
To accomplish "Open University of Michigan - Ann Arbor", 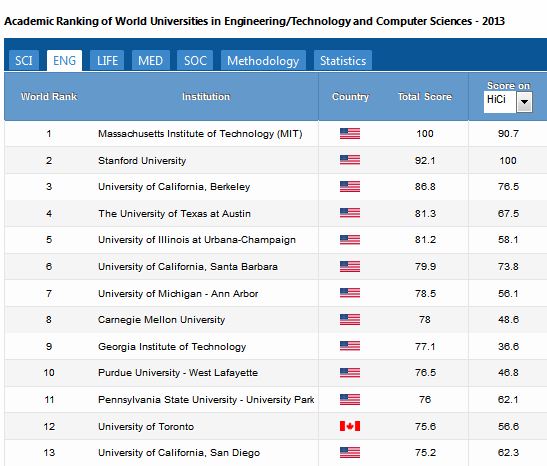I will click(178, 293).
